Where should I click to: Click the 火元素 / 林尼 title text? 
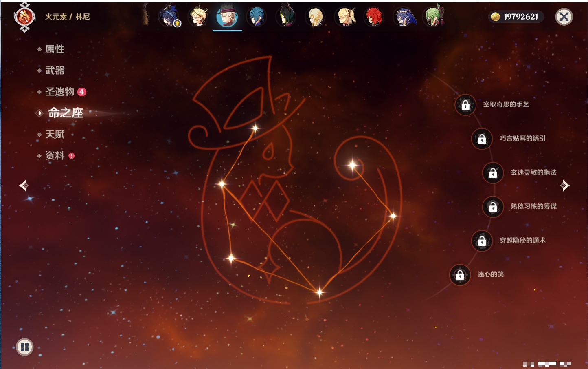(67, 17)
